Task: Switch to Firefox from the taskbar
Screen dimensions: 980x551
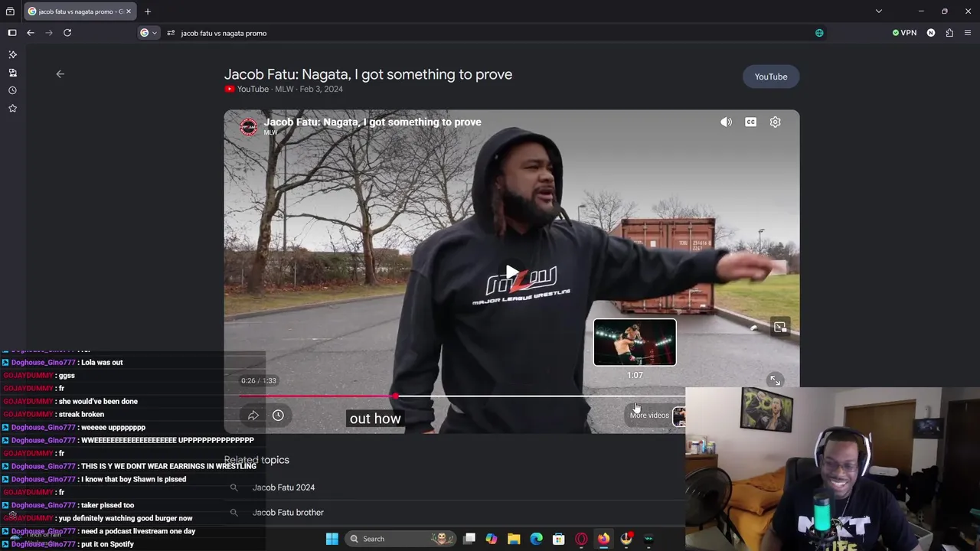Action: (604, 539)
